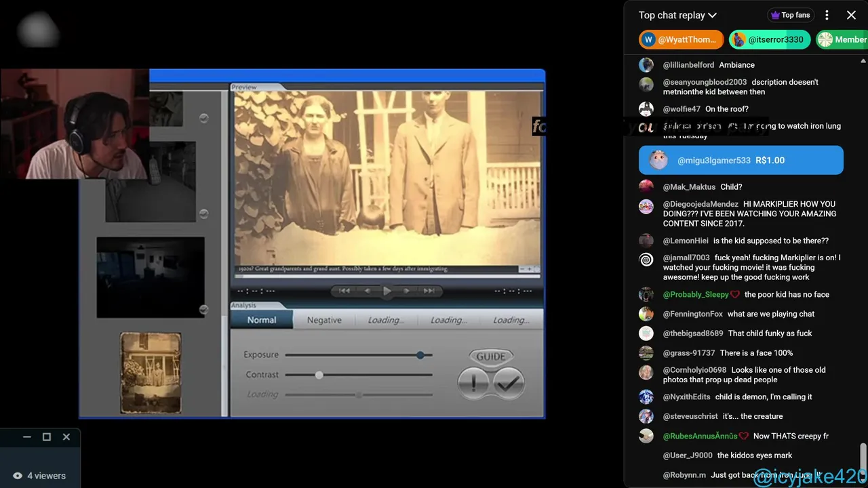Click username @NyxithEdits
Image resolution: width=868 pixels, height=488 pixels.
(x=687, y=396)
